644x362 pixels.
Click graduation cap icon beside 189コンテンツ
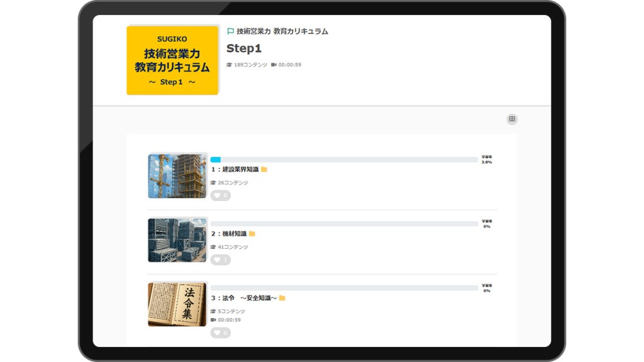230,65
